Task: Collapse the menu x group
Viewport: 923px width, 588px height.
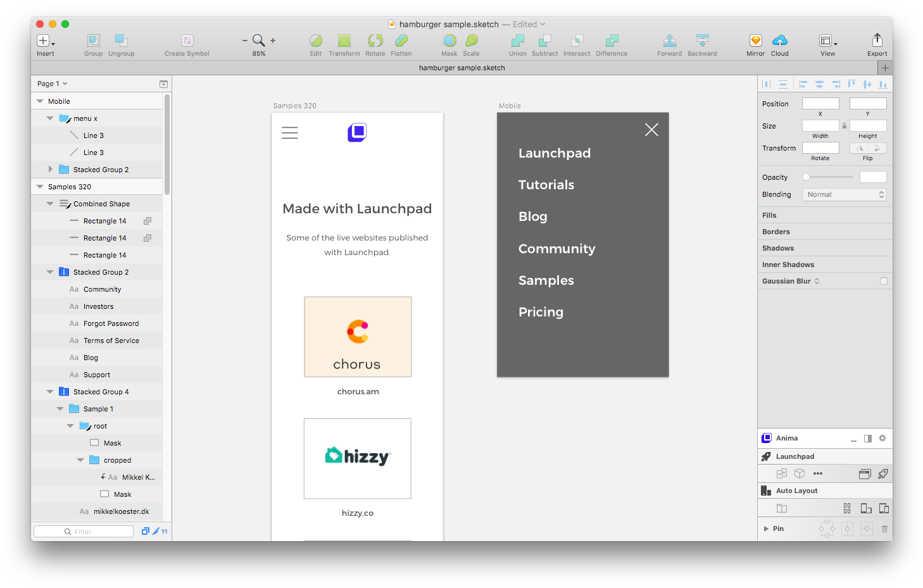Action: pyautogui.click(x=50, y=118)
